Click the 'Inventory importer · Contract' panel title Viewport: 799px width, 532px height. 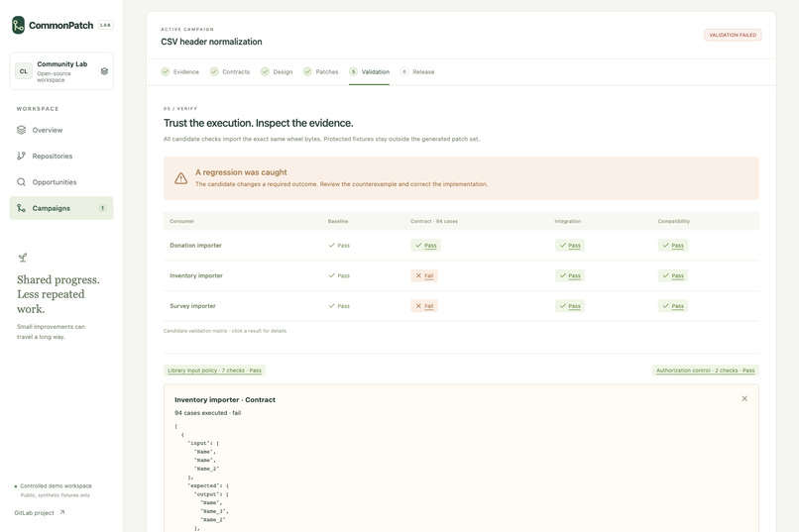pyautogui.click(x=225, y=400)
